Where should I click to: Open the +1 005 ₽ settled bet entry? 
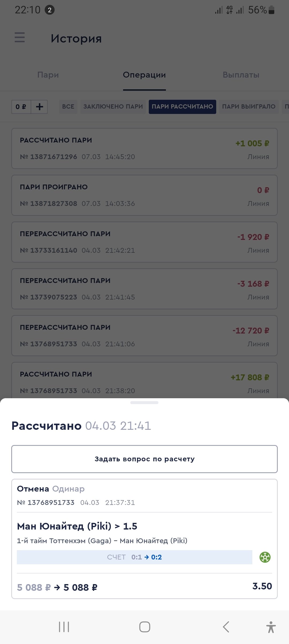(144, 148)
